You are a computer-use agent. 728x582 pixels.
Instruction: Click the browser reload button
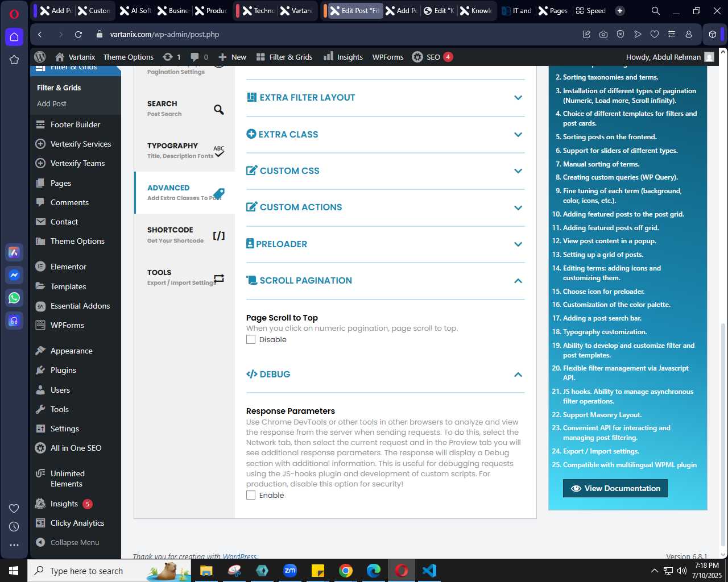click(78, 34)
